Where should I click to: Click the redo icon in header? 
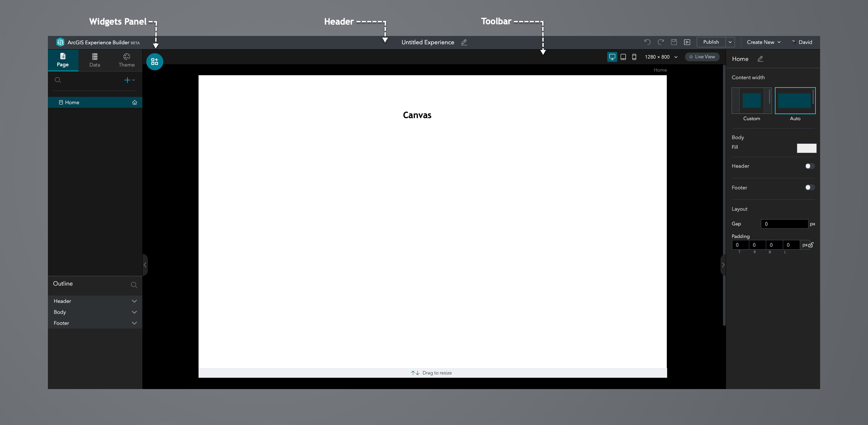[661, 42]
